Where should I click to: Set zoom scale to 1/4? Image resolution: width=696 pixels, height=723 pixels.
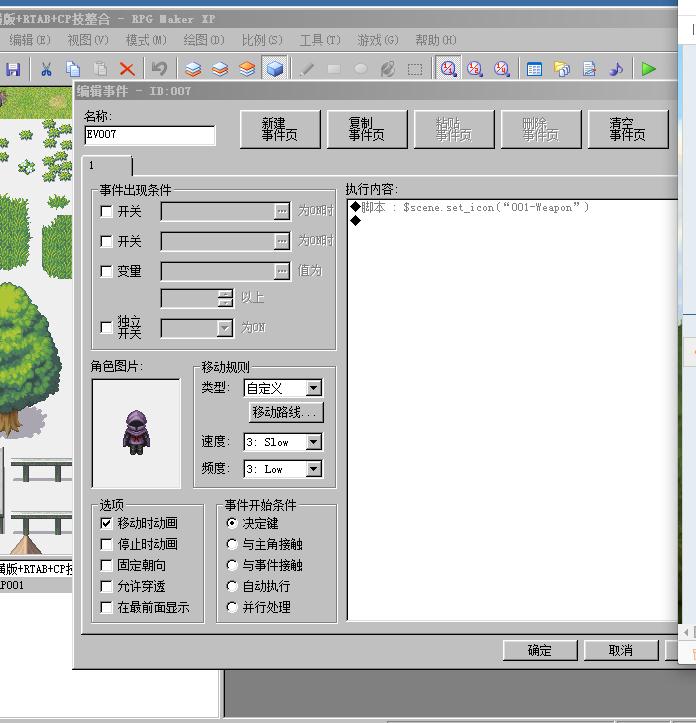click(502, 69)
